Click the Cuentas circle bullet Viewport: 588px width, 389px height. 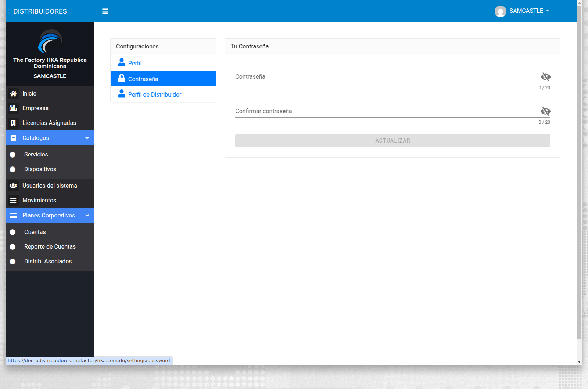[12, 232]
